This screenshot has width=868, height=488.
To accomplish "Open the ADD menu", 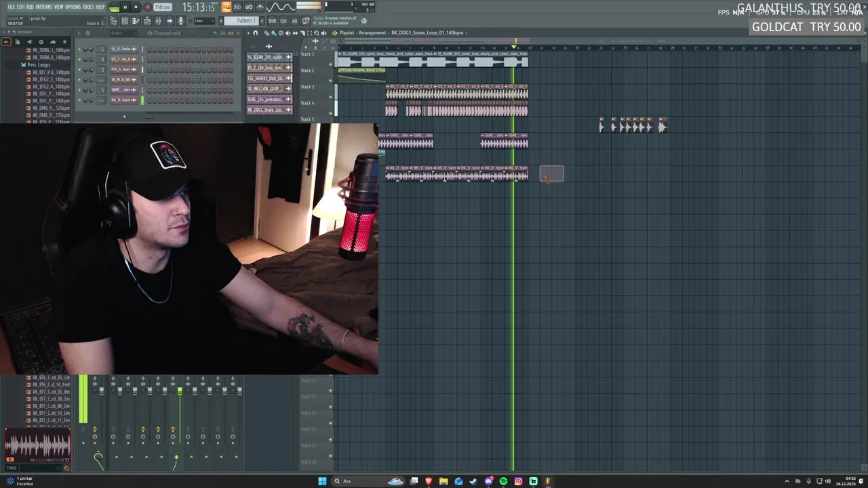I will pos(30,7).
